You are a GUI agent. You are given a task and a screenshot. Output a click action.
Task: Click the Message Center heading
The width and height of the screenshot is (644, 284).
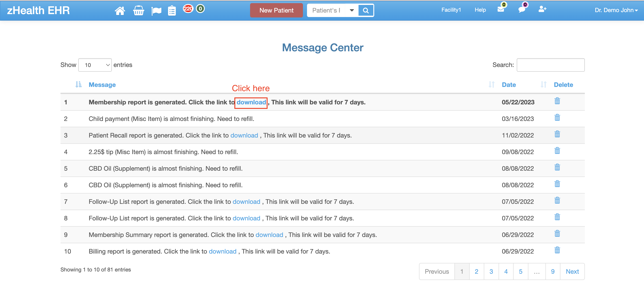pos(322,47)
